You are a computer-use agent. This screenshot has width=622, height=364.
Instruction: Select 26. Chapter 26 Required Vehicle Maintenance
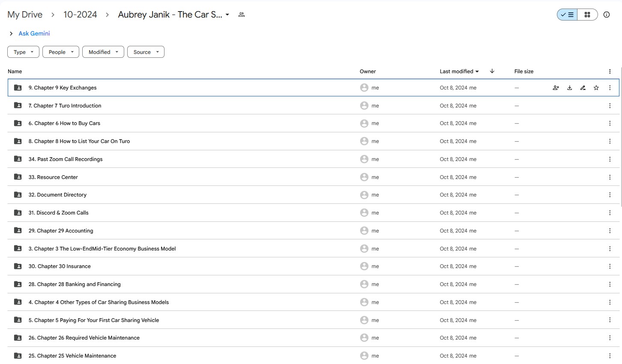(313, 338)
